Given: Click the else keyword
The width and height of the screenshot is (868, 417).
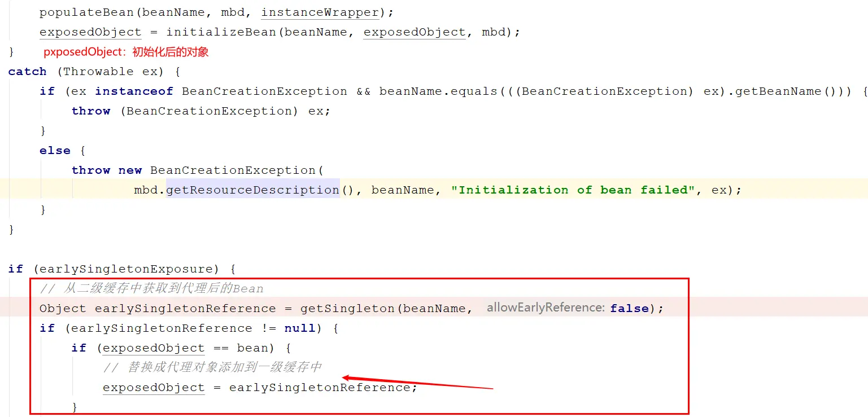Looking at the screenshot, I should click(55, 151).
